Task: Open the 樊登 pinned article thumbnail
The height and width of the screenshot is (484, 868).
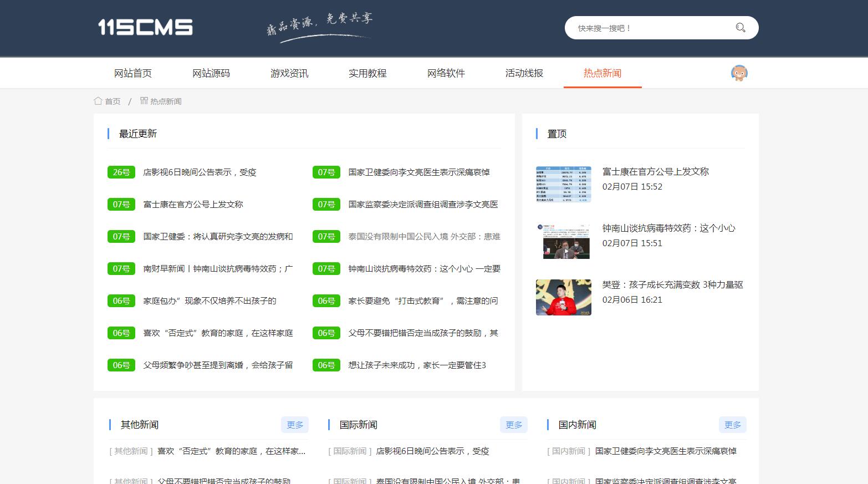Action: (x=563, y=298)
